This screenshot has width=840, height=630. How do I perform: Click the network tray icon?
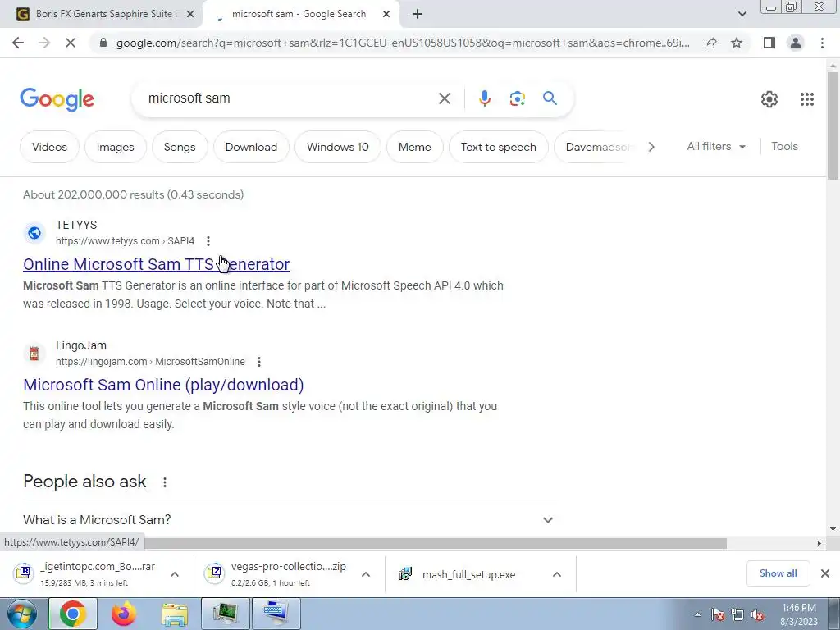pos(737,615)
